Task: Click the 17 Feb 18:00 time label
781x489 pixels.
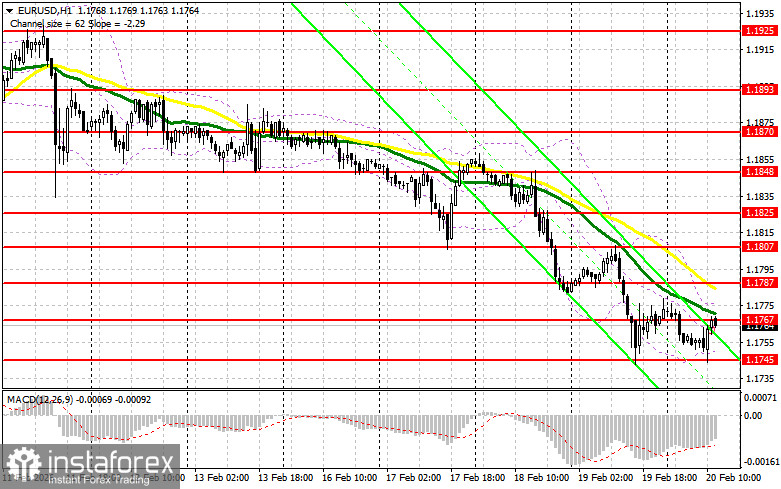Action: pyautogui.click(x=477, y=478)
